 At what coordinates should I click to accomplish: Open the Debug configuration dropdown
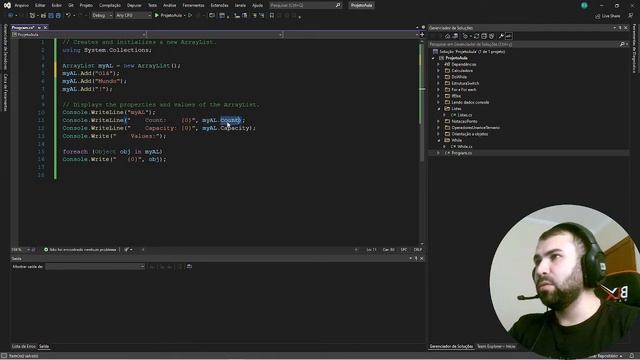pyautogui.click(x=102, y=16)
